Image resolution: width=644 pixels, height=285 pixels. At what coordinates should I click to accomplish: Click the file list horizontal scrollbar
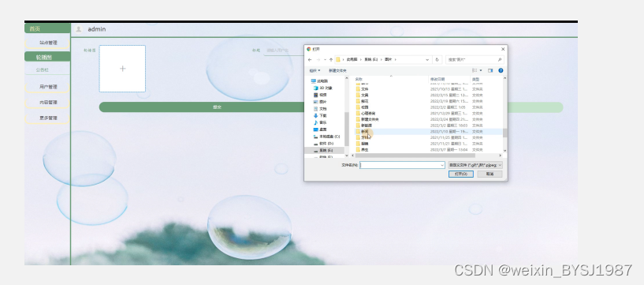415,156
